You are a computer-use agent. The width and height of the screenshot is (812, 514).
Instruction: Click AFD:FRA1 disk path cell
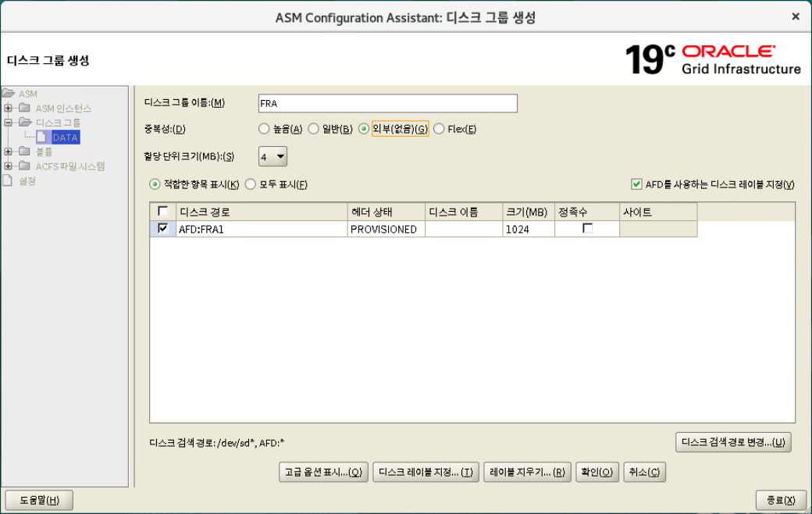point(262,229)
